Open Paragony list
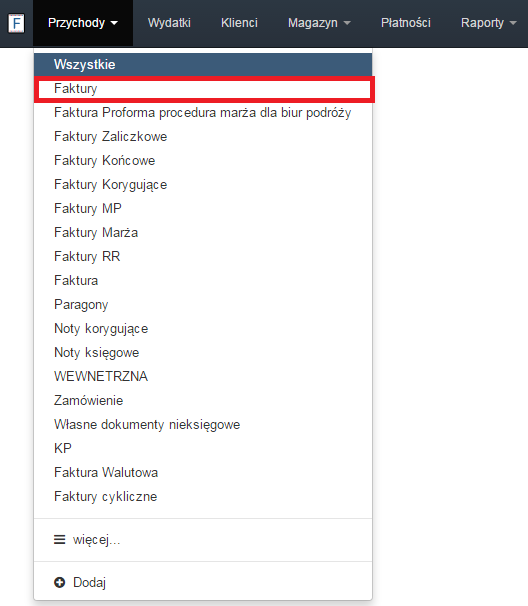This screenshot has height=606, width=528. [203, 304]
